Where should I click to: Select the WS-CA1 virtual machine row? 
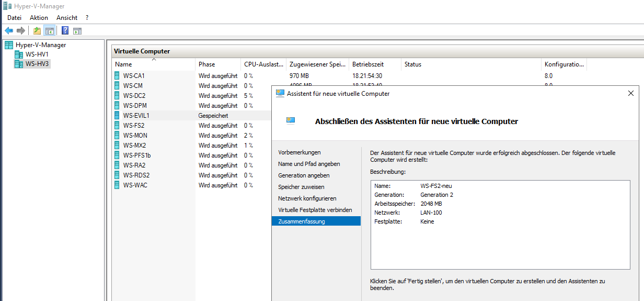pyautogui.click(x=349, y=75)
